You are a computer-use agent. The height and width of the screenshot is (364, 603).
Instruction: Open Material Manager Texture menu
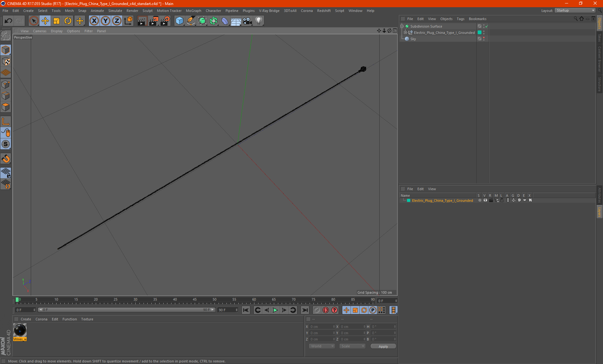[87, 319]
